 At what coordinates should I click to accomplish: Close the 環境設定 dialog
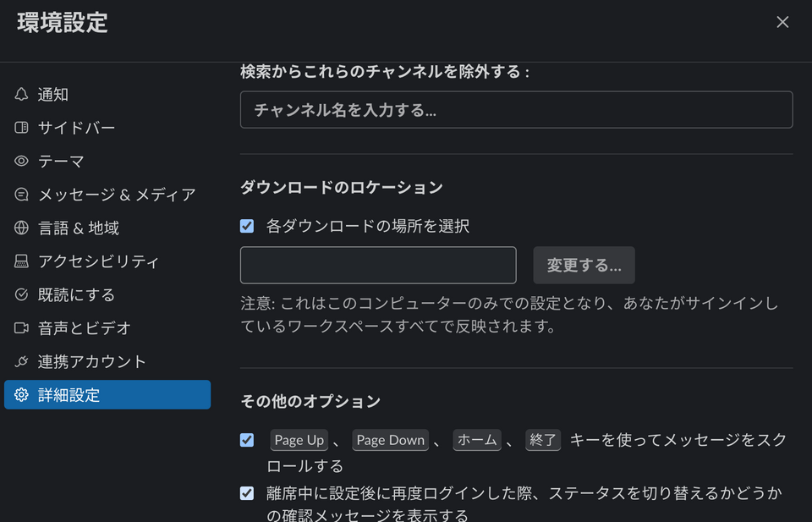(782, 22)
